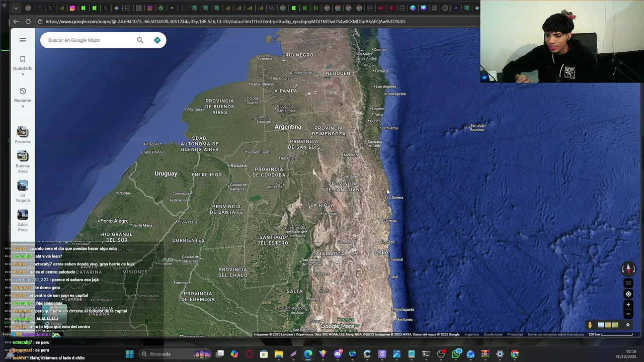Click the La Serena city label
Screen dimensions: 644x362
point(395,198)
